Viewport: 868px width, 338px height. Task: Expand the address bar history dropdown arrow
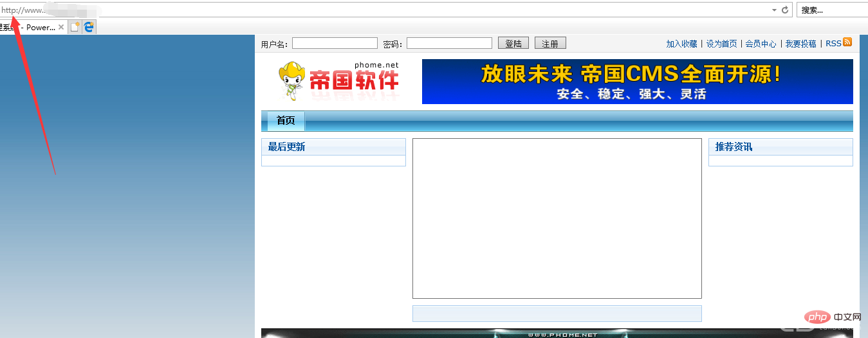click(x=774, y=10)
